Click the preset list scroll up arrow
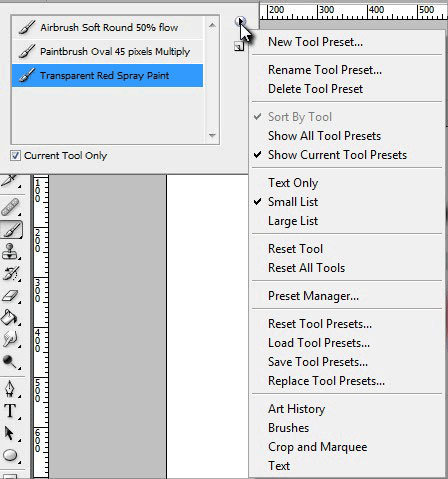Viewport: 448px width, 479px height. coord(212,25)
